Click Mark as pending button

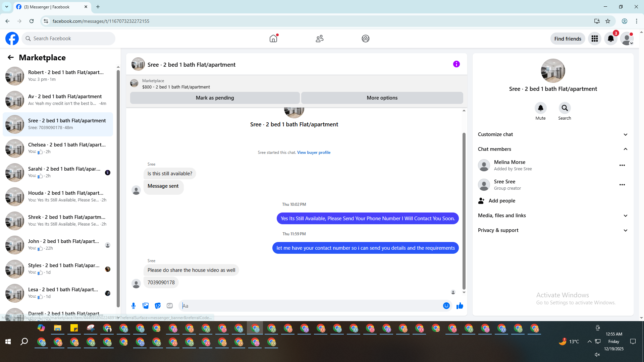point(215,98)
